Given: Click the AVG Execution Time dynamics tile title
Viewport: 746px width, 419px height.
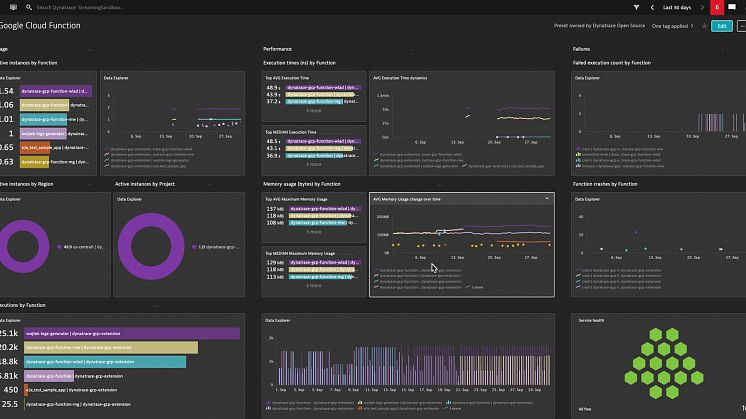Looking at the screenshot, I should click(x=400, y=78).
